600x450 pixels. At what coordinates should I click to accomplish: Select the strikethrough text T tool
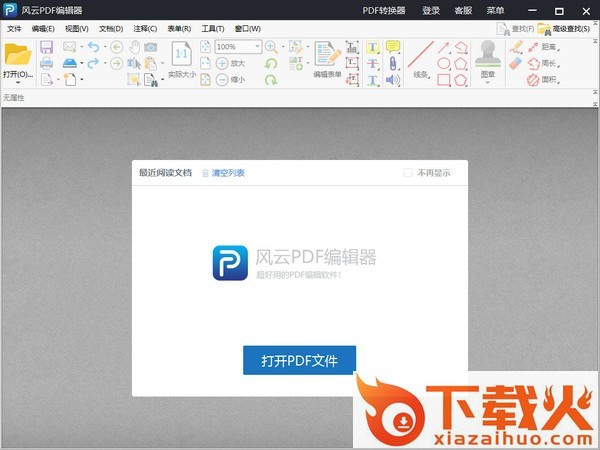373,63
